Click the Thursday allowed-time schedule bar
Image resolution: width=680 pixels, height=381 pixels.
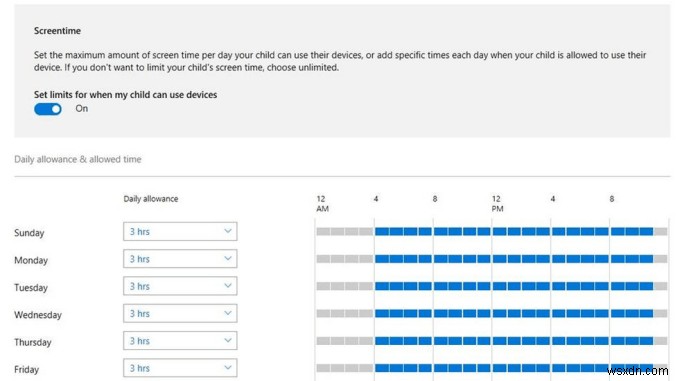point(492,341)
